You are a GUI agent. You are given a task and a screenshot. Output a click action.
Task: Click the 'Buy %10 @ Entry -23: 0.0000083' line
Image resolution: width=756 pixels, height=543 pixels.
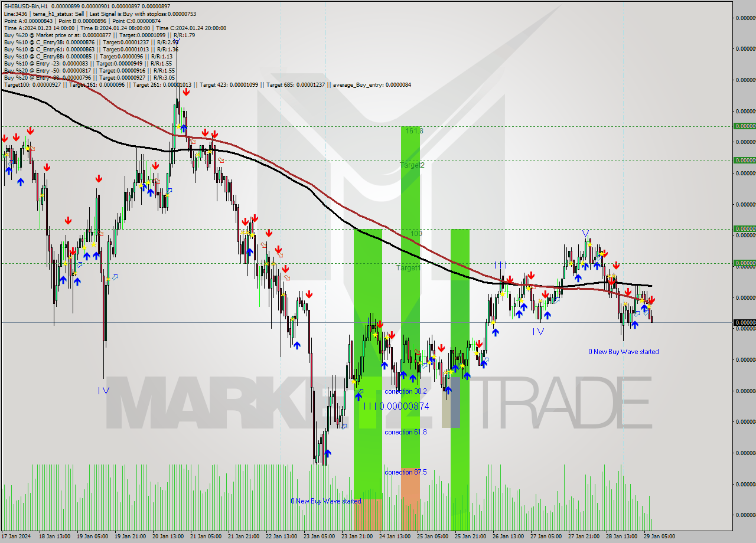[x=45, y=63]
